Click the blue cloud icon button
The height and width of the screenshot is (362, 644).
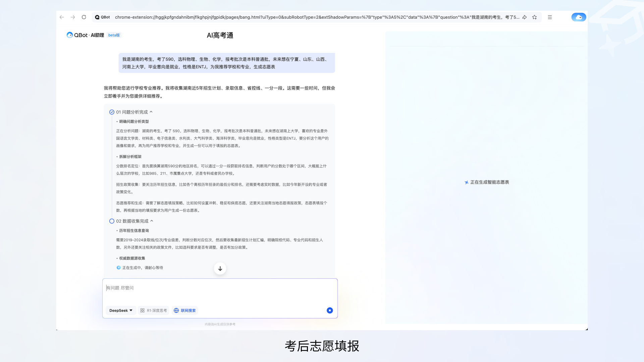tap(579, 17)
